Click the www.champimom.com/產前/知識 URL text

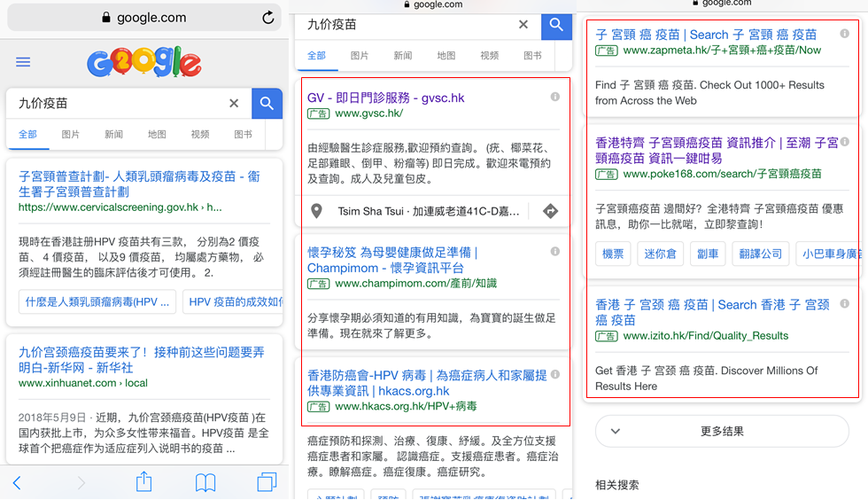tap(415, 284)
